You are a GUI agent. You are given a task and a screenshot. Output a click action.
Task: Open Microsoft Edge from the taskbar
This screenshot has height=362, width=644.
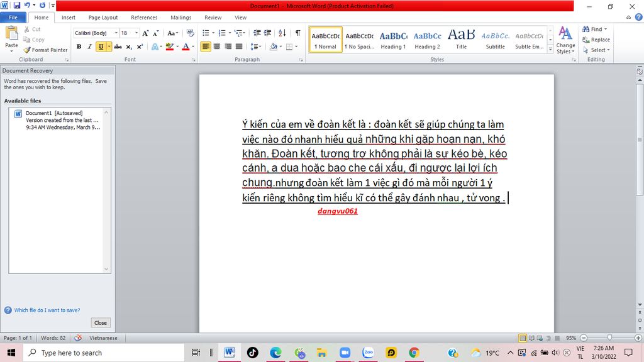pyautogui.click(x=275, y=353)
